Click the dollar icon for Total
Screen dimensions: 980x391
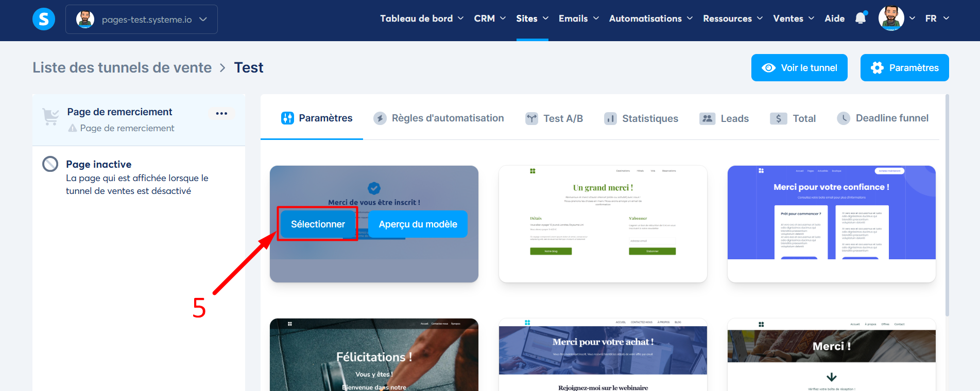coord(779,119)
